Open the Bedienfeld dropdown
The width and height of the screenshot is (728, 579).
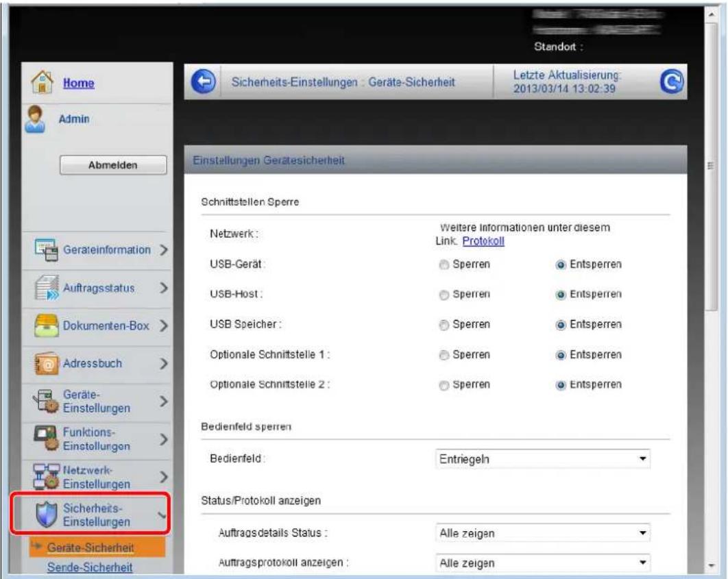[x=542, y=459]
